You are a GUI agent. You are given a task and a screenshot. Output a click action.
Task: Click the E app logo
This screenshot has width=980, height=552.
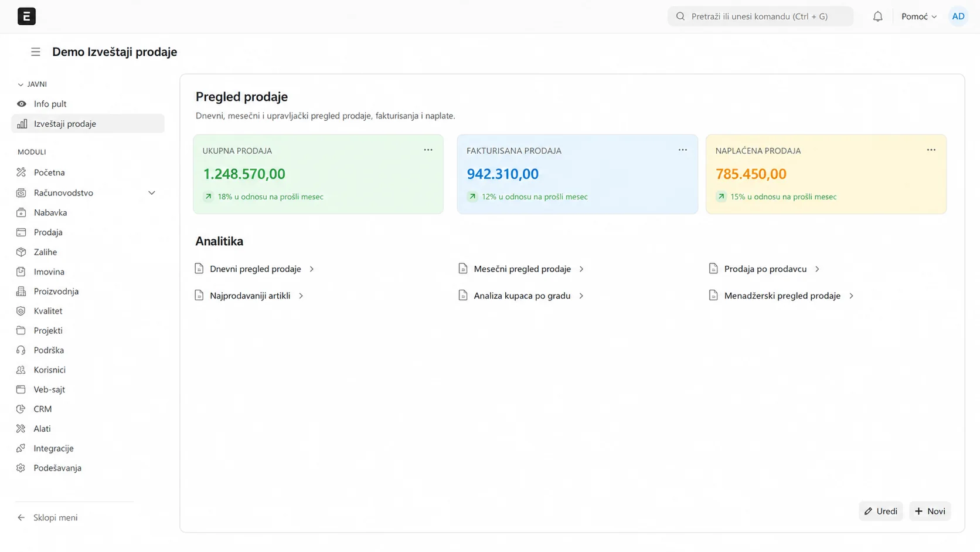point(26,16)
